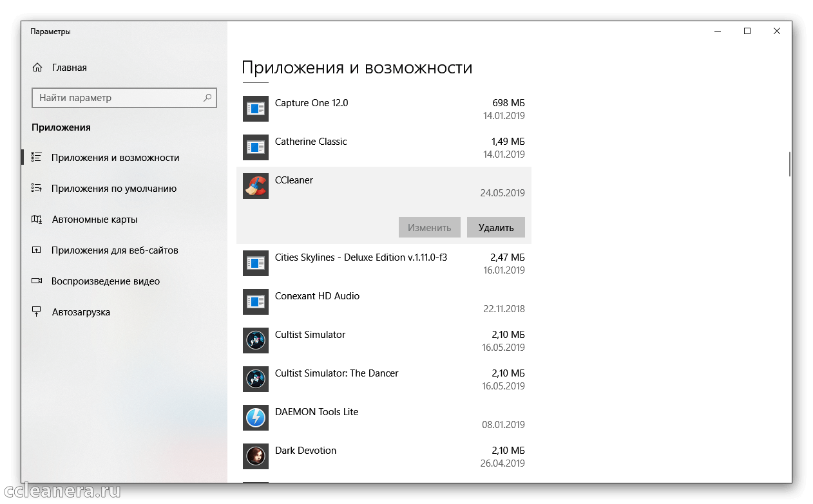This screenshot has width=813, height=504.
Task: Click the Приложения и возможности list icon
Action: pos(37,157)
